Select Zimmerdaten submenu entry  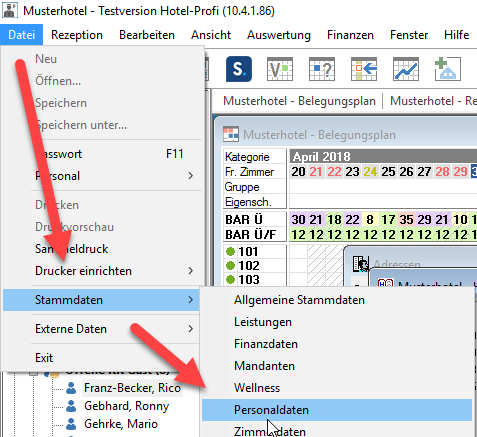point(337,430)
